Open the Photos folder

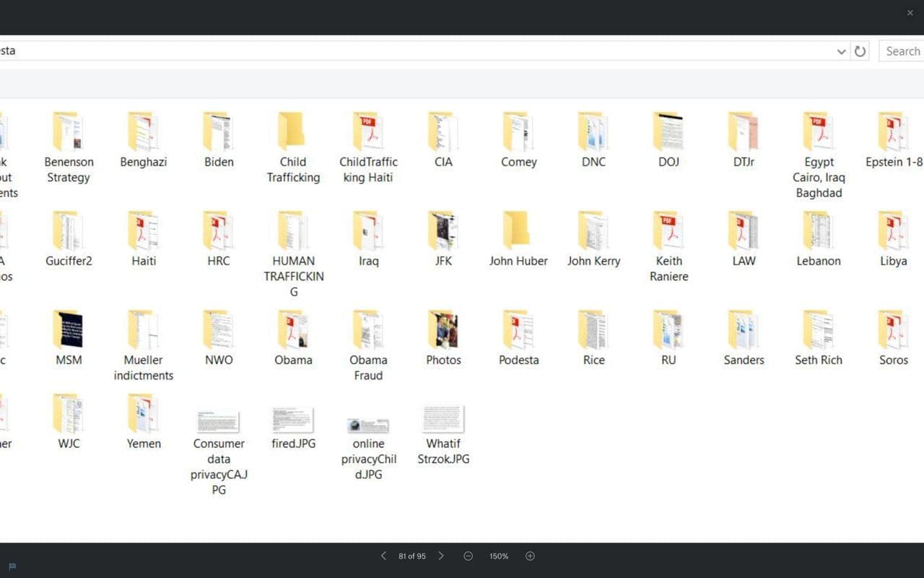pyautogui.click(x=443, y=330)
